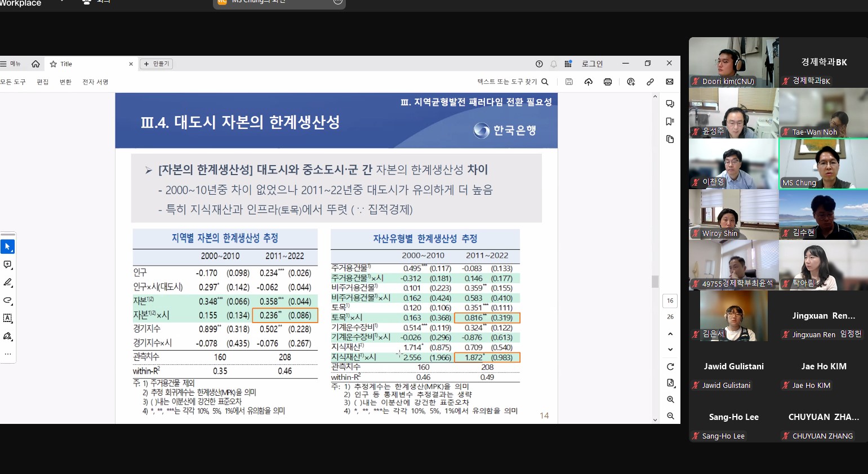Go to previous page with up chevron
The width and height of the screenshot is (868, 474).
(x=670, y=334)
